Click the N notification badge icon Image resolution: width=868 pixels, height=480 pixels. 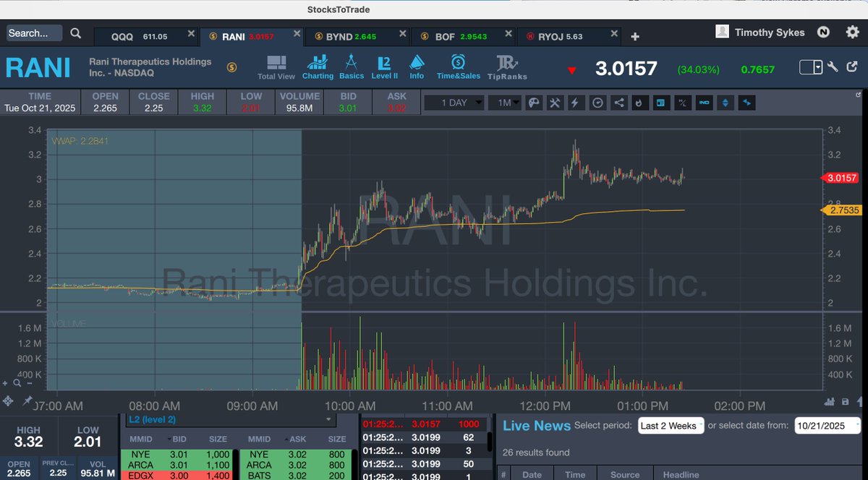click(823, 32)
